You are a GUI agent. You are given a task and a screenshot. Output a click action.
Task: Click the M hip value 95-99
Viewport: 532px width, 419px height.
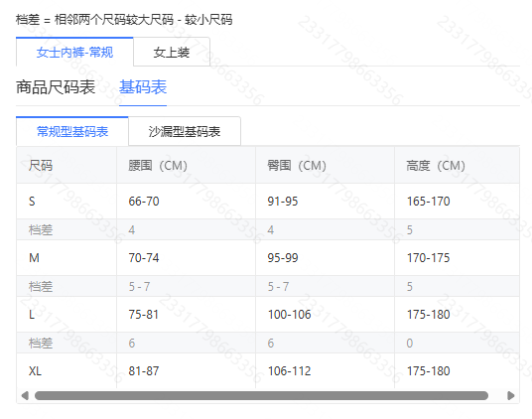[x=283, y=258]
